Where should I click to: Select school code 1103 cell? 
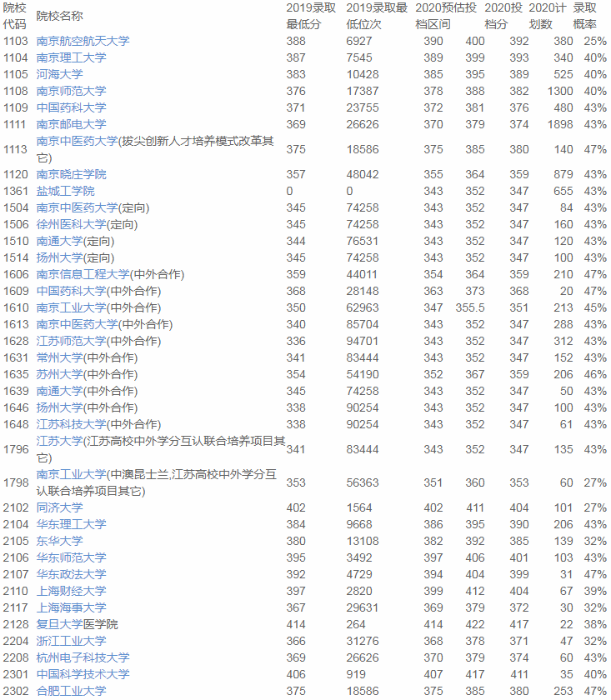(16, 41)
